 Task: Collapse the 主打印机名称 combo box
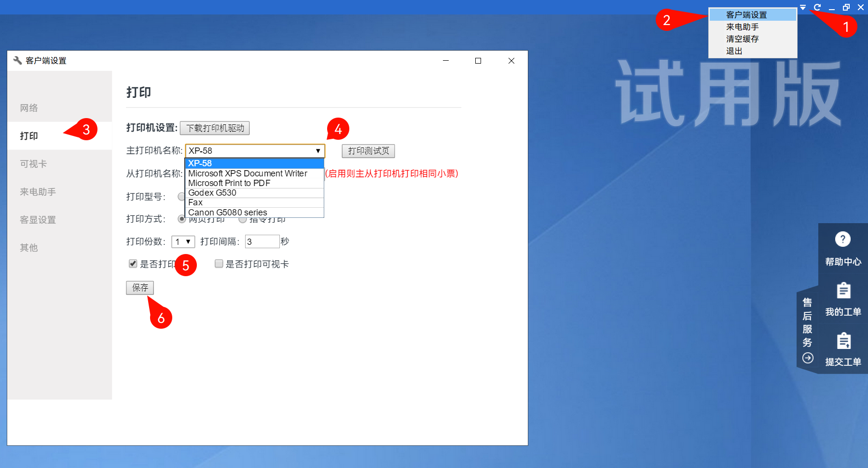pyautogui.click(x=318, y=151)
